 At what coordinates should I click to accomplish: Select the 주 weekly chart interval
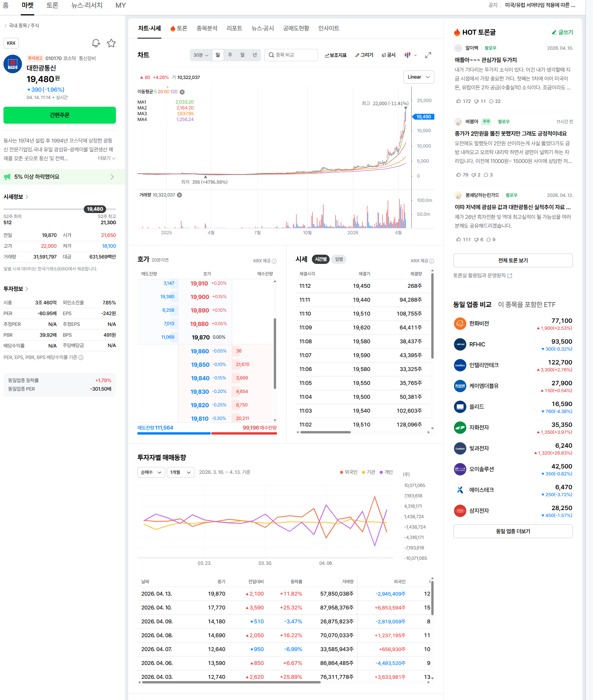pyautogui.click(x=230, y=55)
